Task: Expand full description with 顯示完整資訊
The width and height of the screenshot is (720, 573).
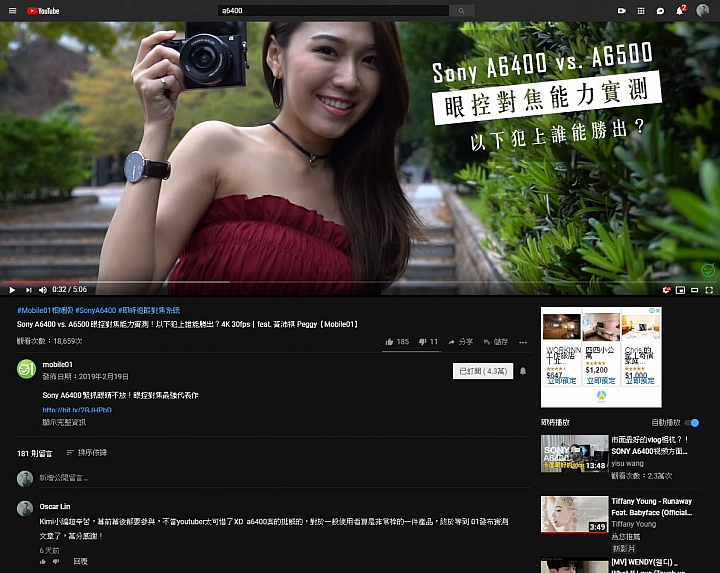Action: pyautogui.click(x=64, y=422)
